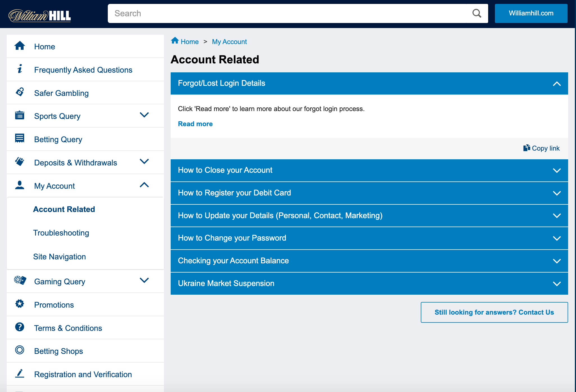This screenshot has height=392, width=576.
Task: Click the Copy link document icon
Action: 526,148
